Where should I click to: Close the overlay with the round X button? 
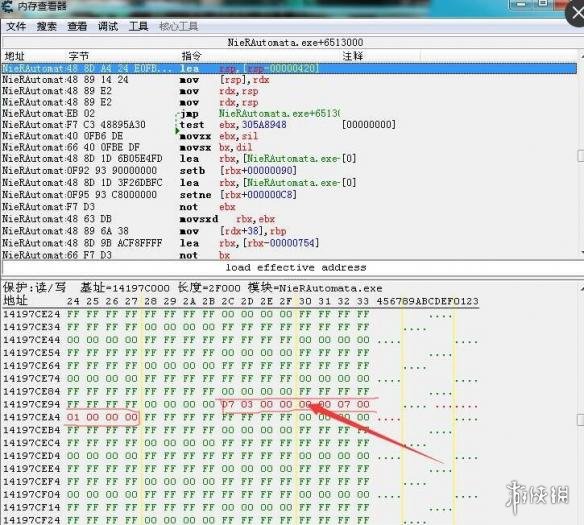point(576,13)
